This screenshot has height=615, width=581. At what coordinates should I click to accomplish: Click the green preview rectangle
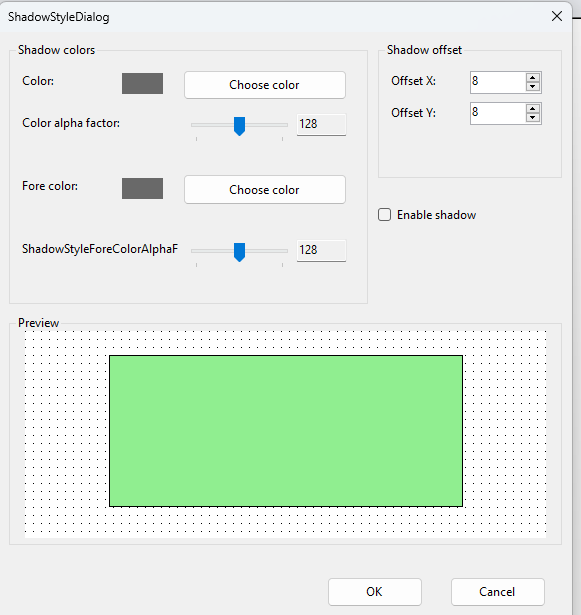click(286, 431)
